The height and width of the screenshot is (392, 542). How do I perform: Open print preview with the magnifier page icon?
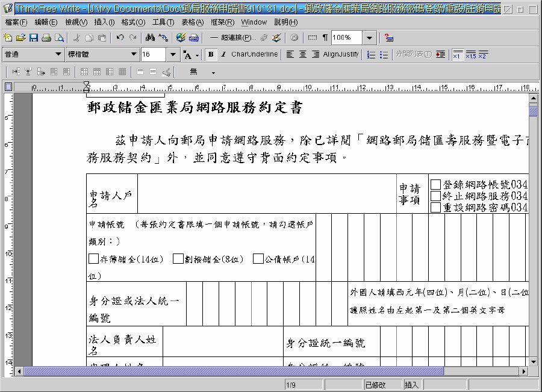tap(60, 37)
